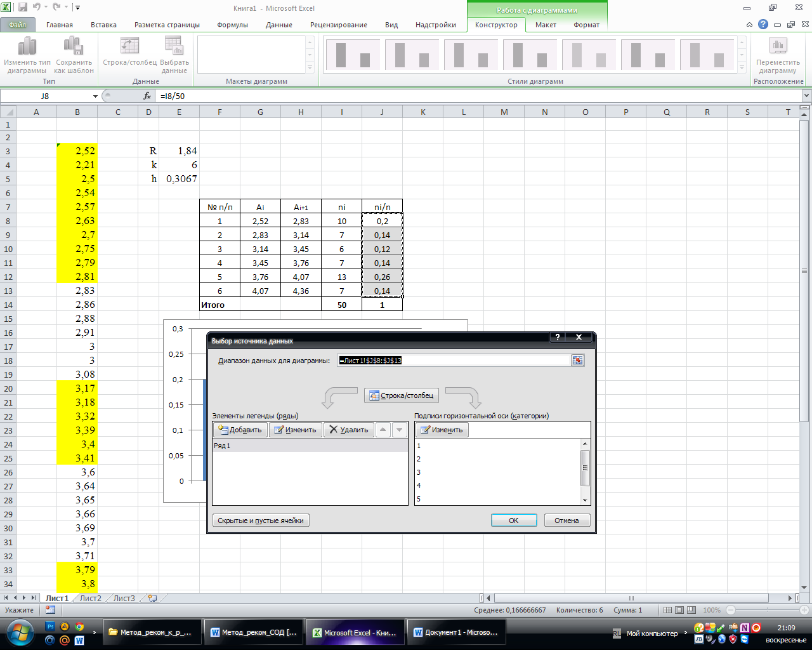
Task: Click the insert function fx icon
Action: click(x=147, y=96)
